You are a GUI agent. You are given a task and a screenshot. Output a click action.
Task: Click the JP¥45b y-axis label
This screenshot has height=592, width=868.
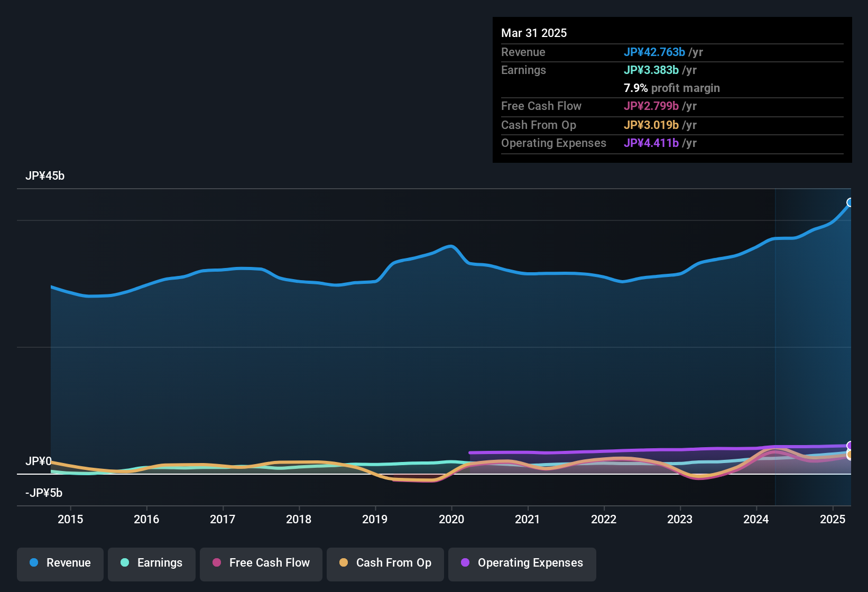point(45,176)
